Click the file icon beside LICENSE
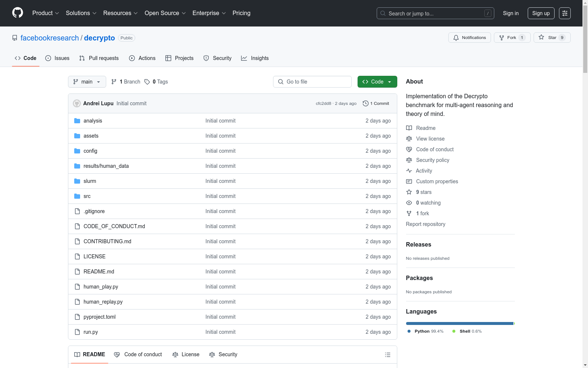 pyautogui.click(x=77, y=256)
